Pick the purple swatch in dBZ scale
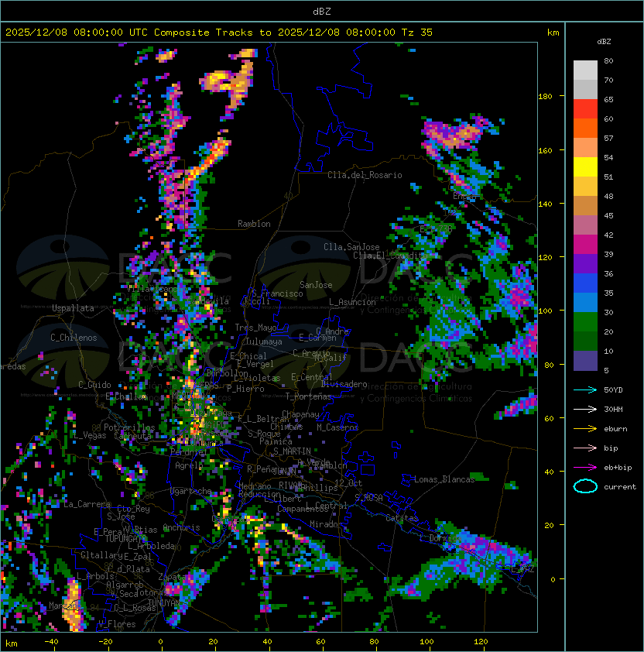The width and height of the screenshot is (644, 652). 585,263
